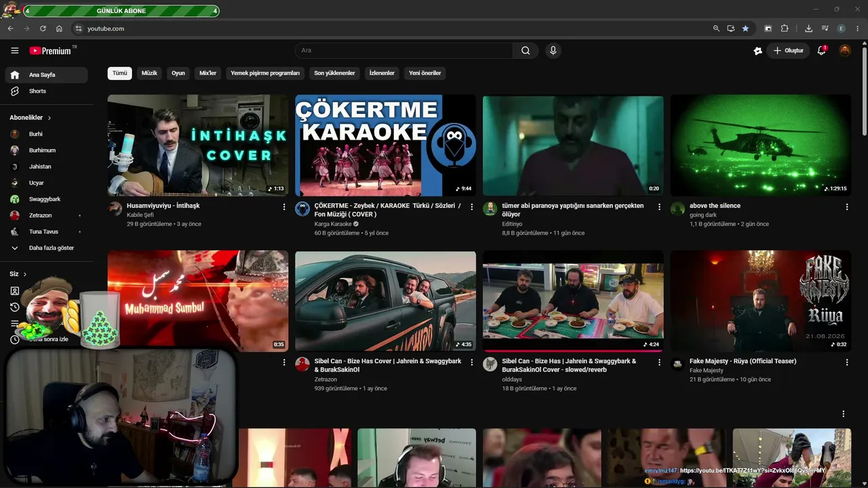Open options for Sibel Can slowed/reverb video
This screenshot has width=868, height=488.
tap(659, 363)
